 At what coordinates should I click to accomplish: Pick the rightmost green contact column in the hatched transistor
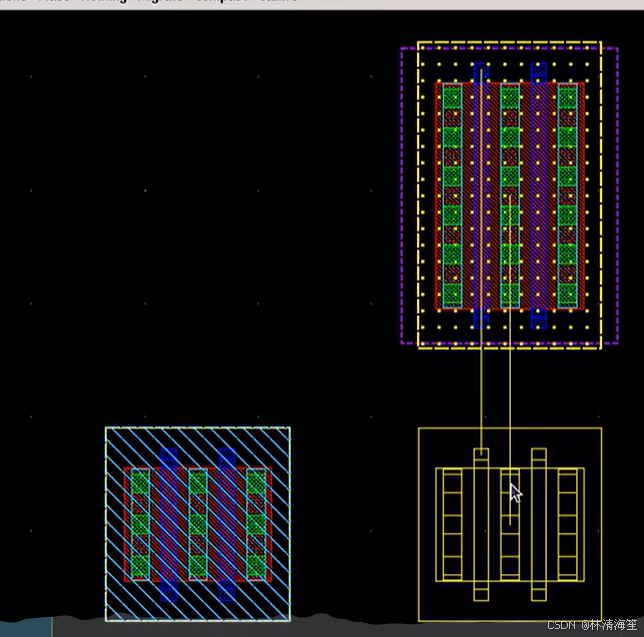pyautogui.click(x=256, y=525)
